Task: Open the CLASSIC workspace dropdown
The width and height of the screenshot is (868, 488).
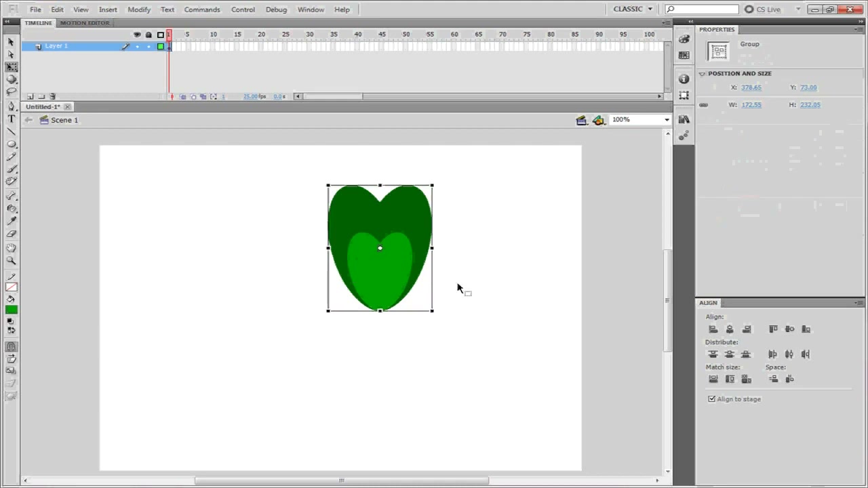Action: 633,9
